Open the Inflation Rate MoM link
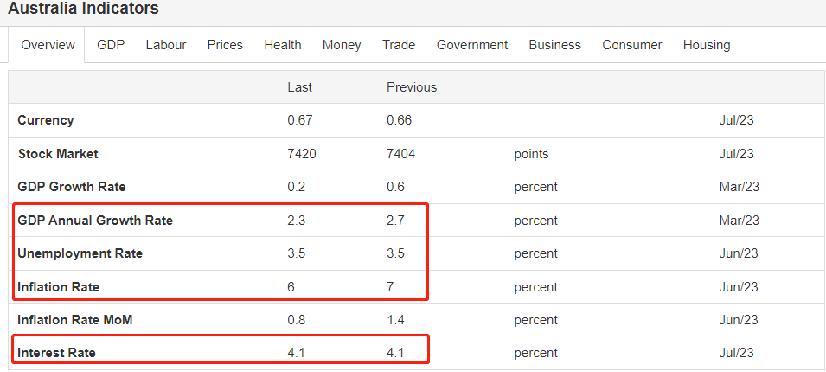826x372 pixels. click(x=75, y=320)
